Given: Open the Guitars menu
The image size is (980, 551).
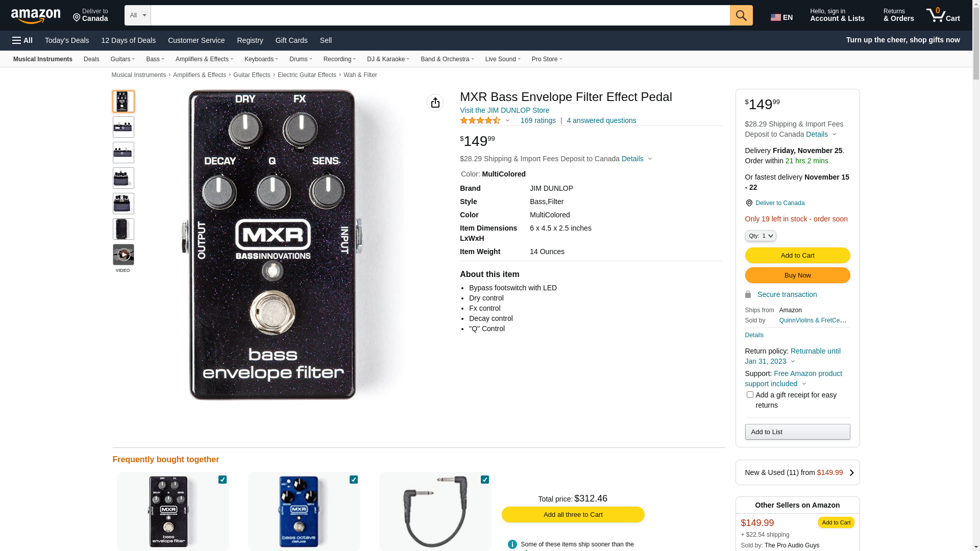Looking at the screenshot, I should point(122,59).
